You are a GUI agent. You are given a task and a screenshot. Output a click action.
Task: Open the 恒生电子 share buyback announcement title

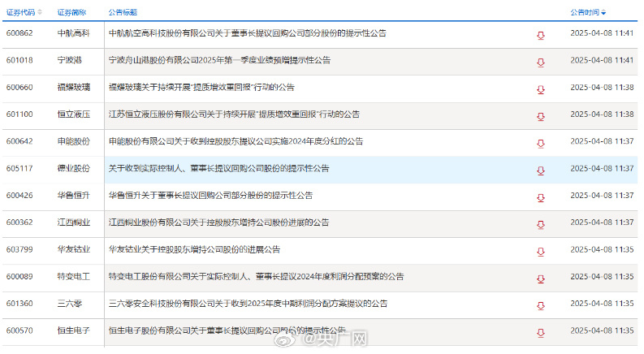[227, 330]
